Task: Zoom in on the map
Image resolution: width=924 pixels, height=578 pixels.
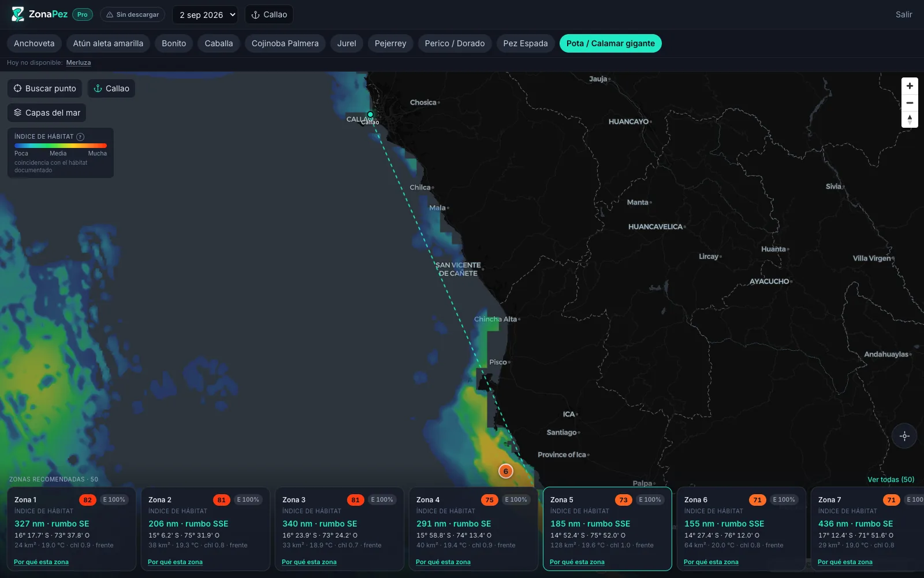Action: coord(910,86)
